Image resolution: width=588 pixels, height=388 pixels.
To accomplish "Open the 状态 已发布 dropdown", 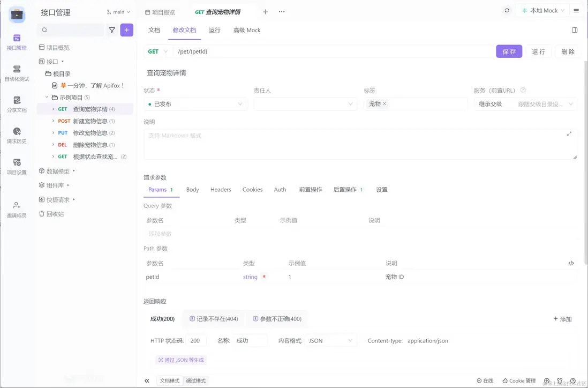I will pyautogui.click(x=195, y=104).
